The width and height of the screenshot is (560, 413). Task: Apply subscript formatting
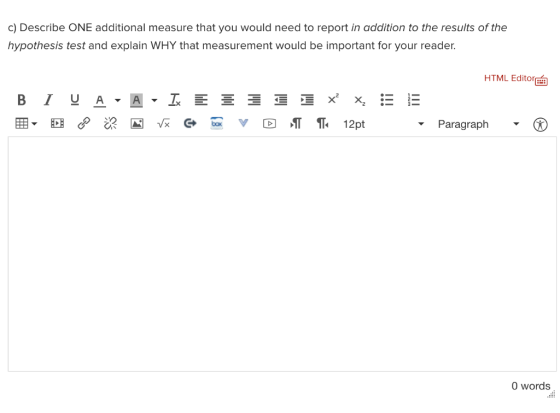[360, 101]
